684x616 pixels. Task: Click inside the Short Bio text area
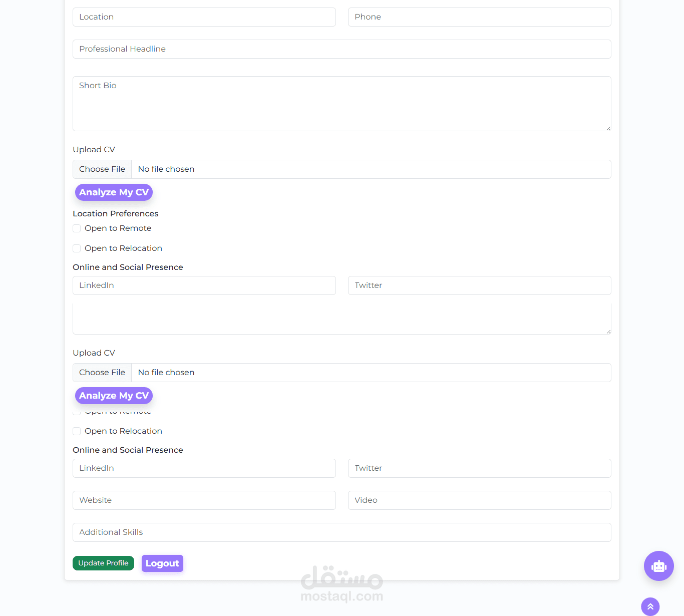coord(342,104)
